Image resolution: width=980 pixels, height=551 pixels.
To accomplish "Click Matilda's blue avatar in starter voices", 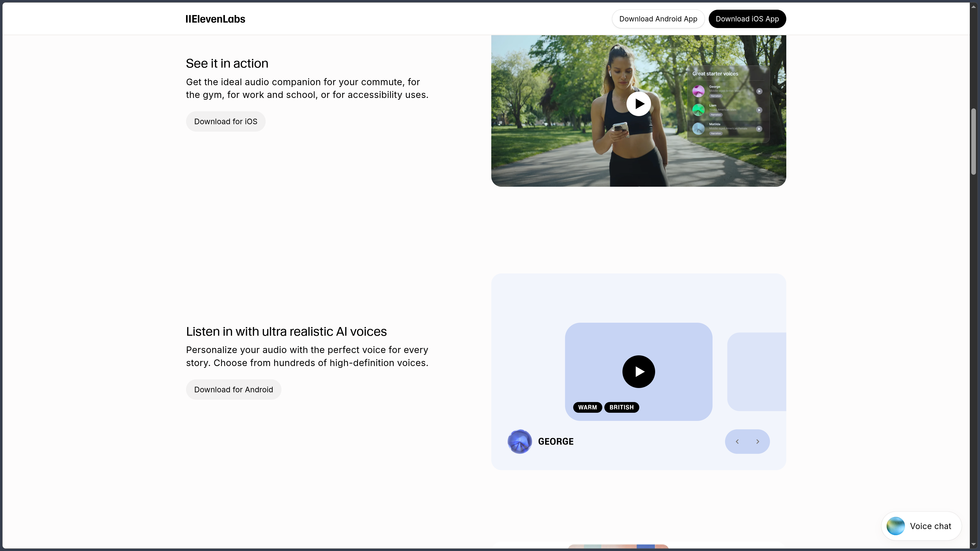I will (x=698, y=129).
